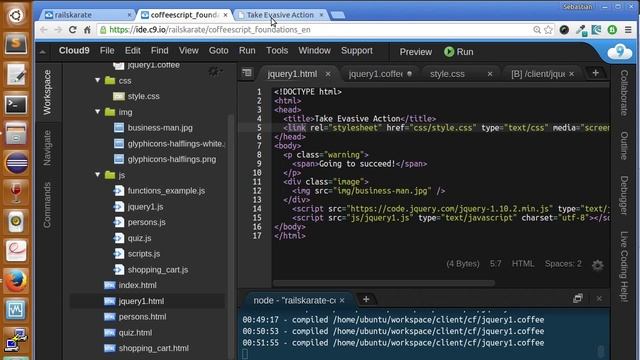Screen dimensions: 640x360
Task: Open the Cloud9 cloud account icon
Action: tap(620, 52)
